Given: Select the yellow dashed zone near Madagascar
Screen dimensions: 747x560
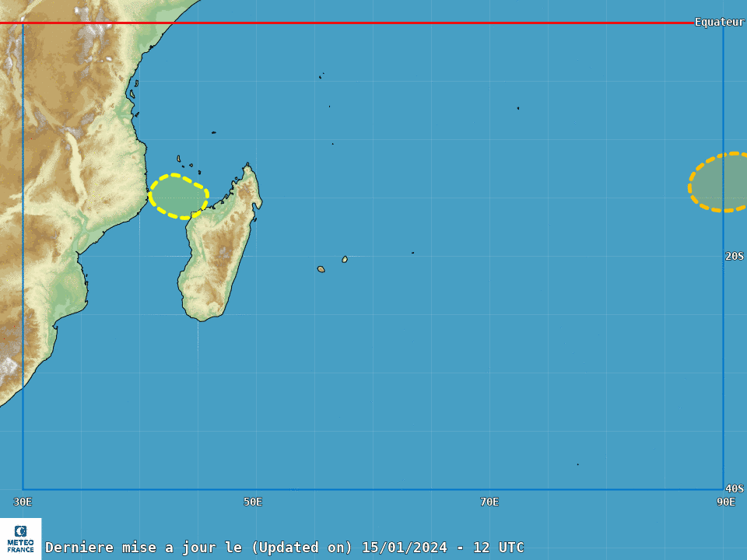Looking at the screenshot, I should (x=179, y=196).
